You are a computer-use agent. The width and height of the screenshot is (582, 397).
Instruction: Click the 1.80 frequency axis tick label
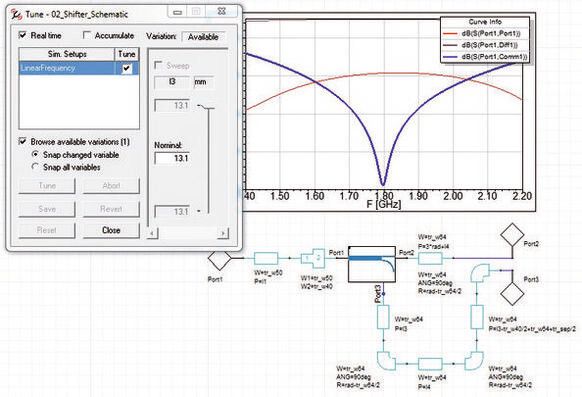[x=383, y=196]
